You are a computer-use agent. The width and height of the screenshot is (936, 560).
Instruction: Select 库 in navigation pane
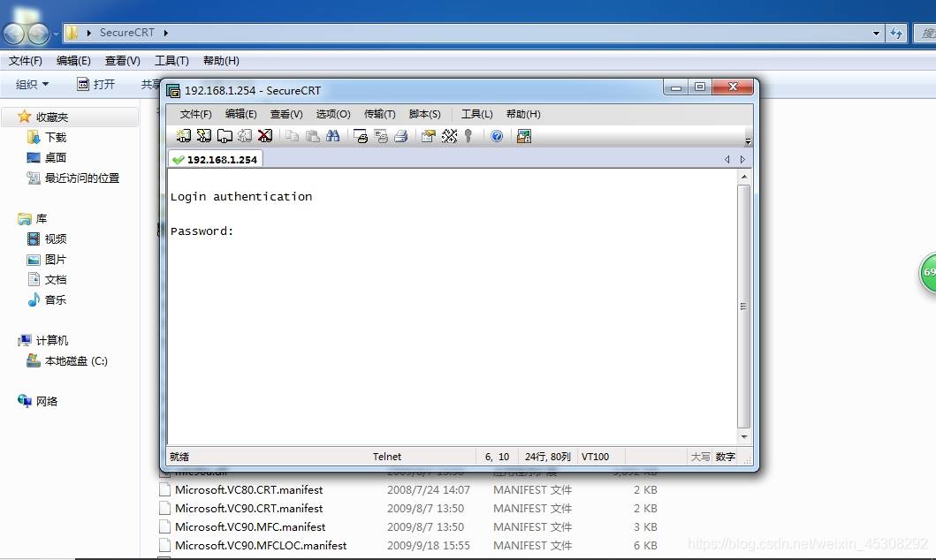point(42,219)
